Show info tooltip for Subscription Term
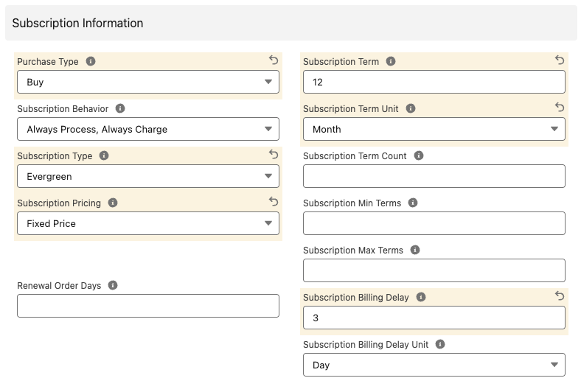 (391, 61)
